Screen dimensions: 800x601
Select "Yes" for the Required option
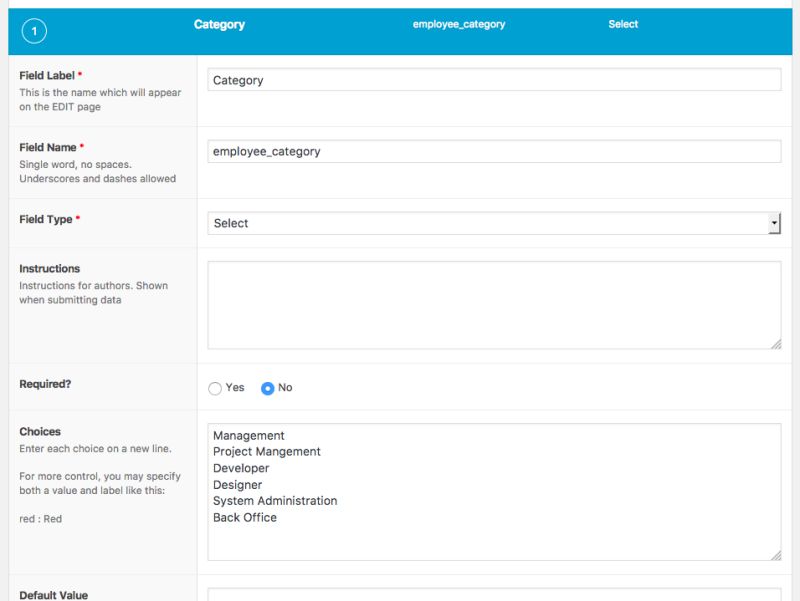[x=214, y=388]
